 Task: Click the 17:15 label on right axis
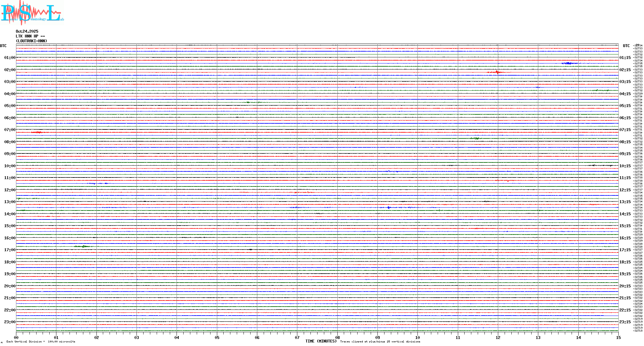[625, 250]
